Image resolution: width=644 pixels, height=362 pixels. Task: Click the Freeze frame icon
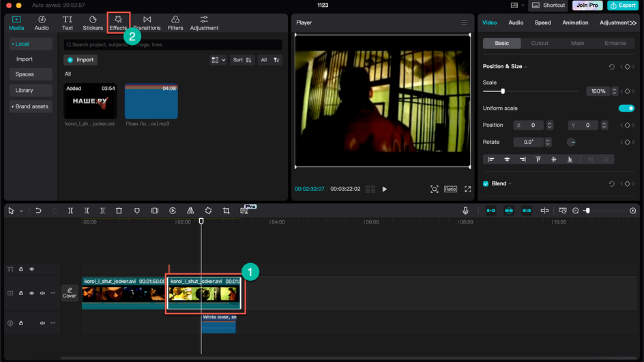coord(154,211)
